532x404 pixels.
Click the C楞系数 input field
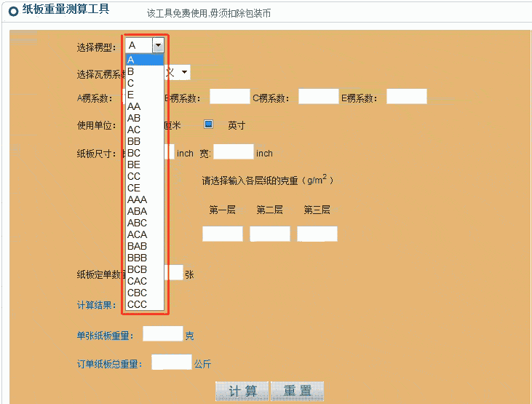(x=318, y=97)
